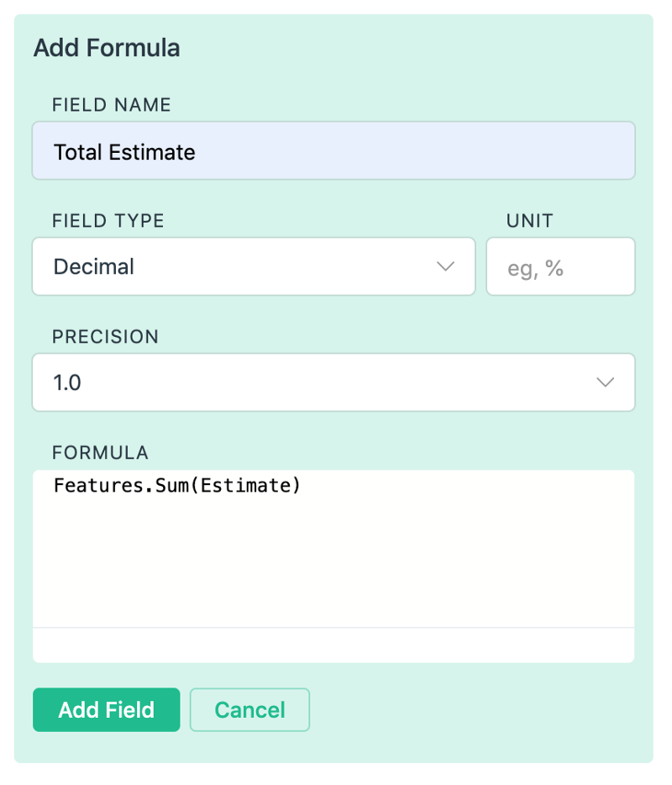
Task: Click the '1.0' precision value
Action: 67,383
